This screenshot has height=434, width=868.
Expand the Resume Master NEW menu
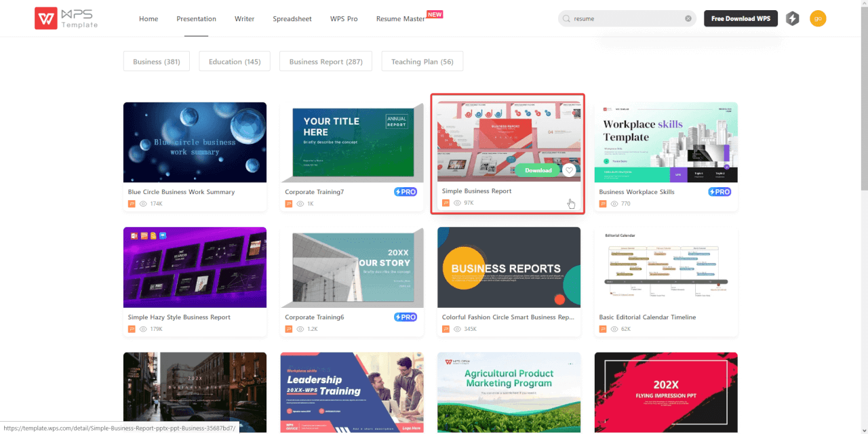coord(400,19)
